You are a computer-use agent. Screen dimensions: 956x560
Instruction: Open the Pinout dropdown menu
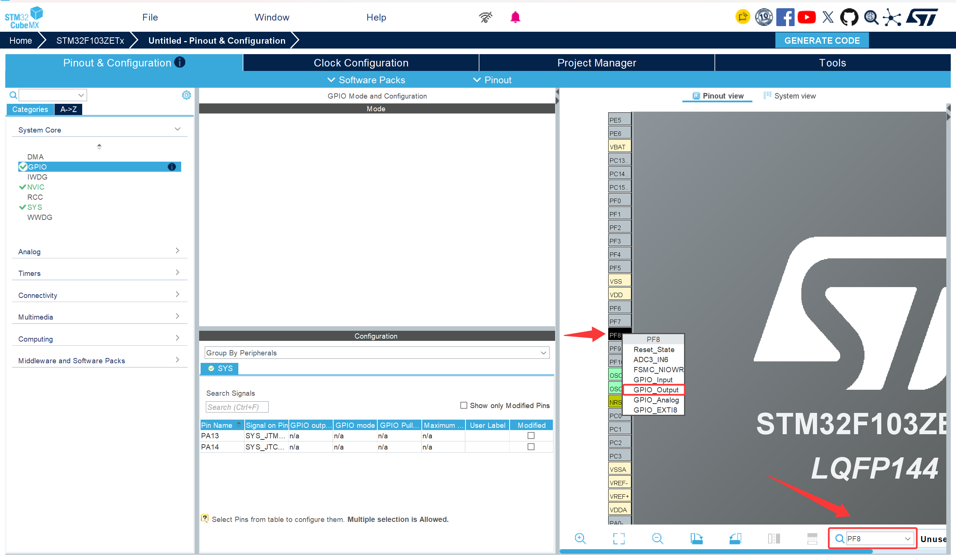coord(493,80)
